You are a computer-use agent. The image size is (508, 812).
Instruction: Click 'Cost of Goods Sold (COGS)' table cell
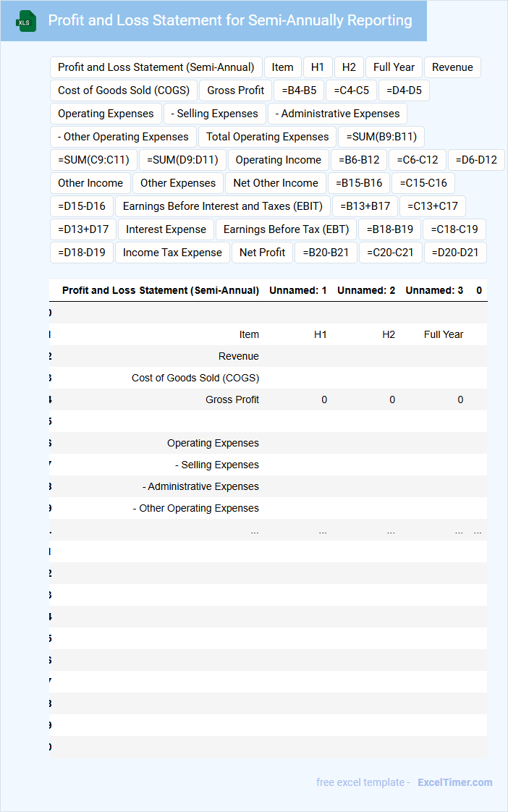click(195, 378)
